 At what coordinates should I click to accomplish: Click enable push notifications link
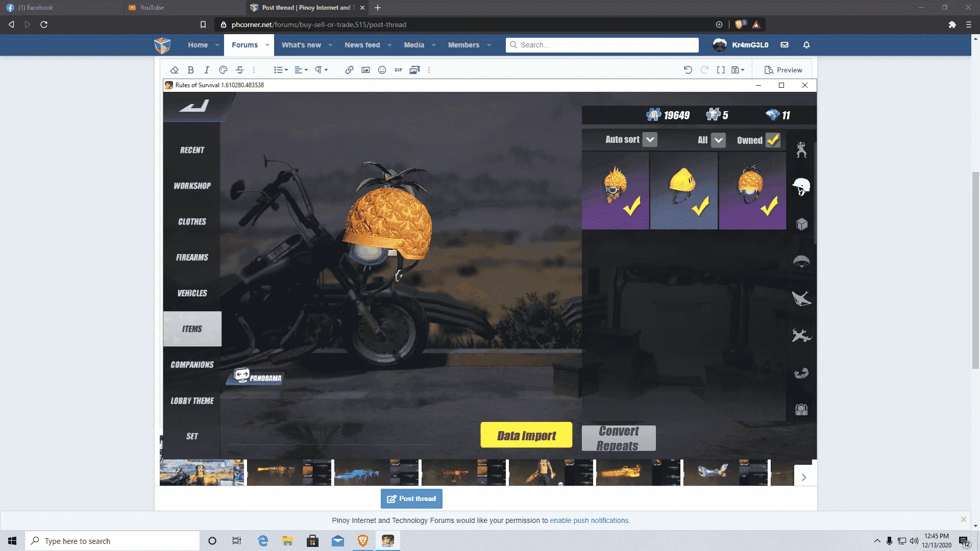(590, 520)
